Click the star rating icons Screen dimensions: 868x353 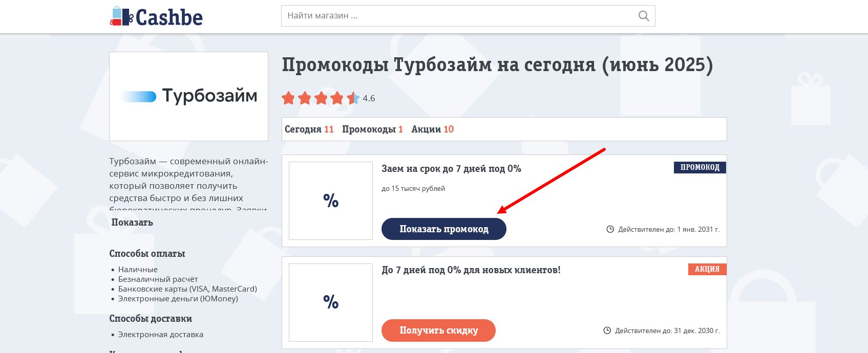tap(321, 98)
